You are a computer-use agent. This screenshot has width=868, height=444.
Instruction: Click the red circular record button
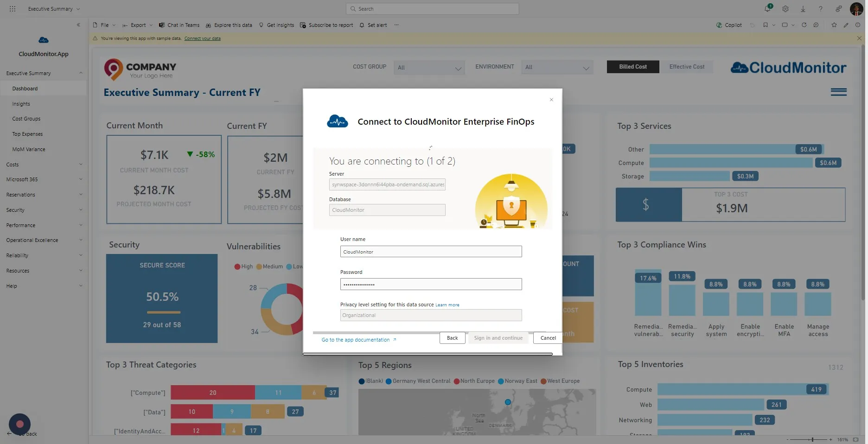coord(19,424)
